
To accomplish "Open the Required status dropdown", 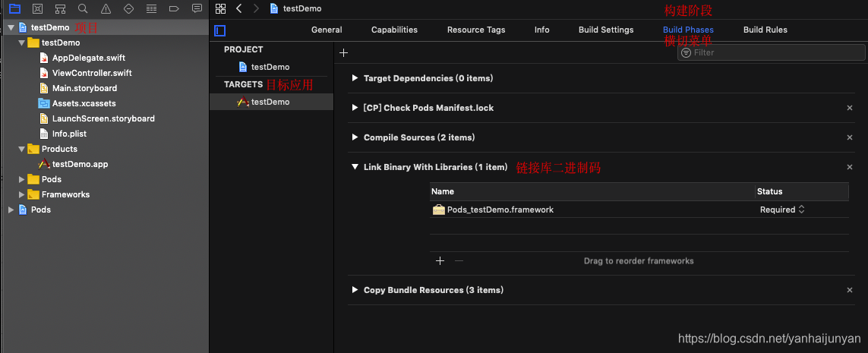I will (x=781, y=210).
